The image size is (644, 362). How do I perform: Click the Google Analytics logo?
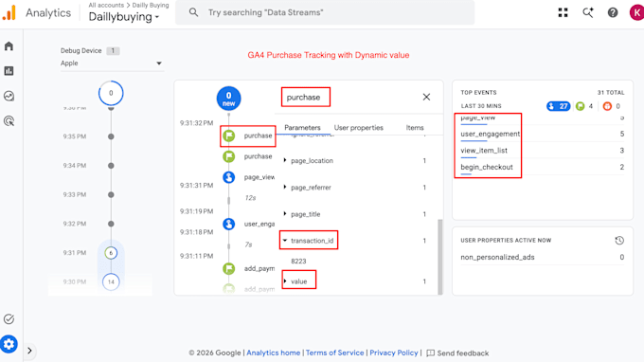coord(9,12)
